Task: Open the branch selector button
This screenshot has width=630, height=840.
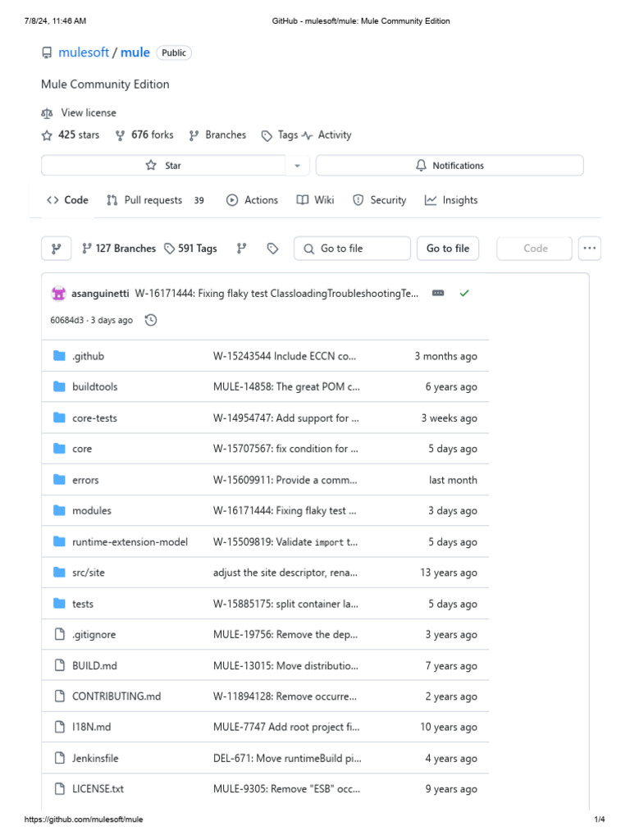Action: [56, 249]
